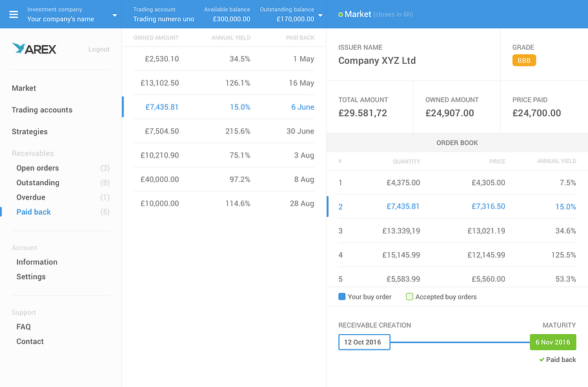This screenshot has width=588, height=387.
Task: Click the ORDER BOOK section header
Action: pos(457,143)
